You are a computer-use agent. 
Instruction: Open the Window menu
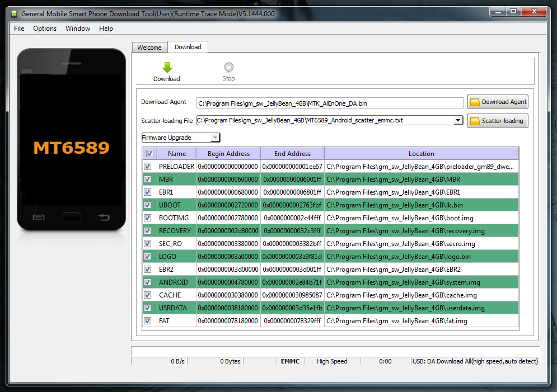click(x=78, y=29)
